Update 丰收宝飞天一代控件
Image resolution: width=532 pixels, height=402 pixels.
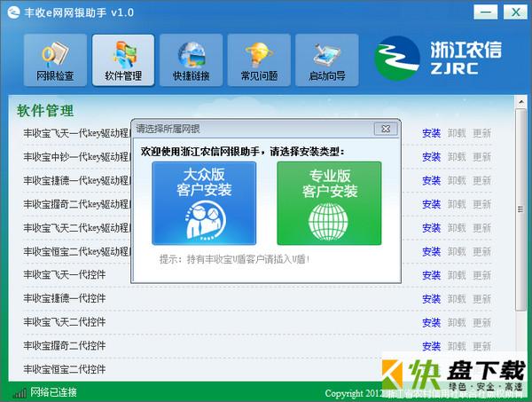pyautogui.click(x=482, y=275)
